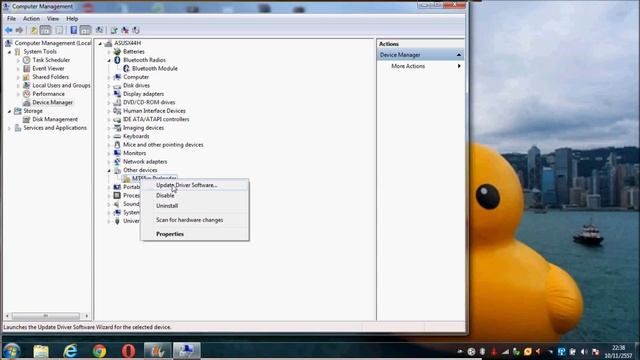
Task: Click the Keyboards category icon
Action: (x=117, y=136)
